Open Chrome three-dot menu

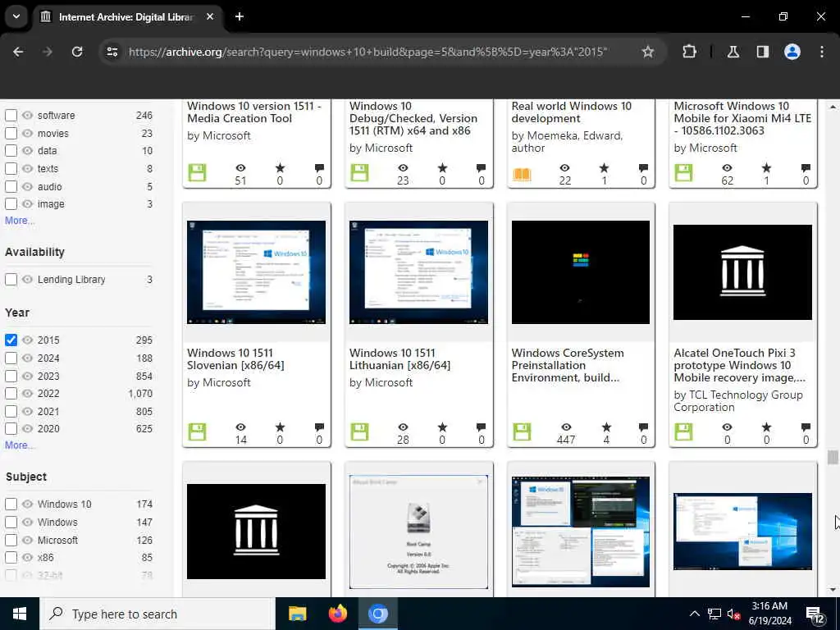821,52
